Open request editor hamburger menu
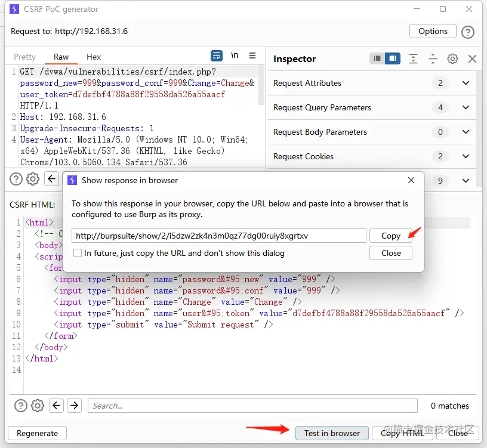 (252, 55)
